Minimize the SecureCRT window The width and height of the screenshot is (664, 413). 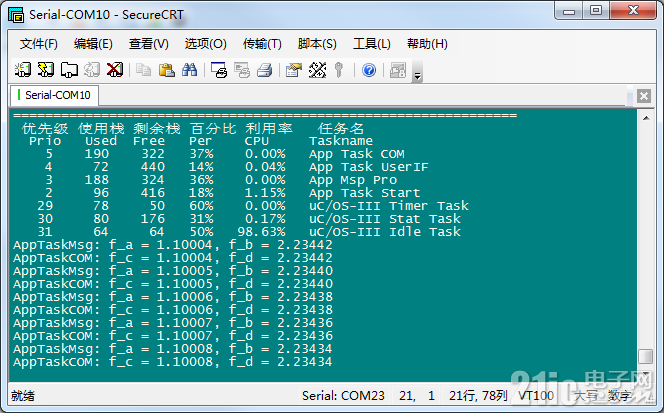pyautogui.click(x=569, y=11)
